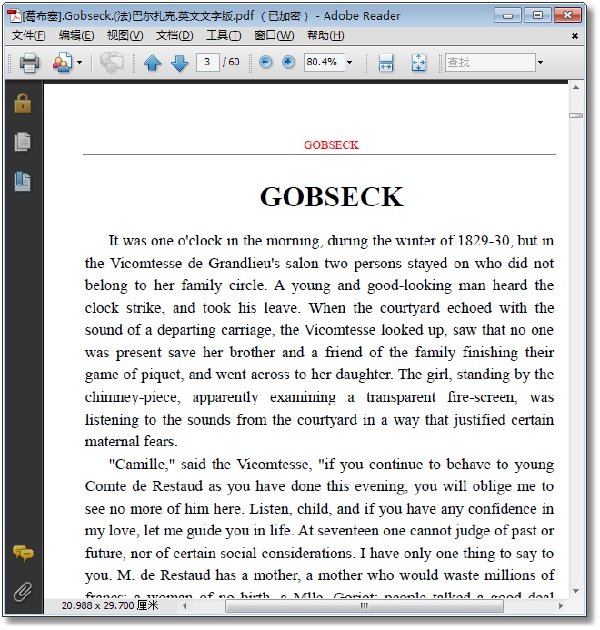Viewport: 600px width, 630px height.
Task: Click the text "maternal fears."
Action: (x=131, y=442)
